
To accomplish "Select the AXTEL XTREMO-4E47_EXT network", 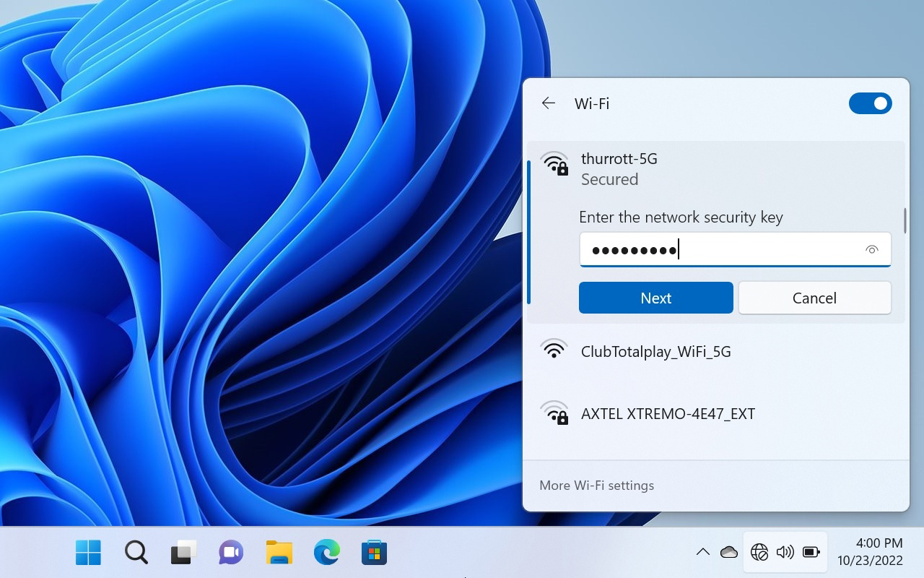I will (668, 414).
